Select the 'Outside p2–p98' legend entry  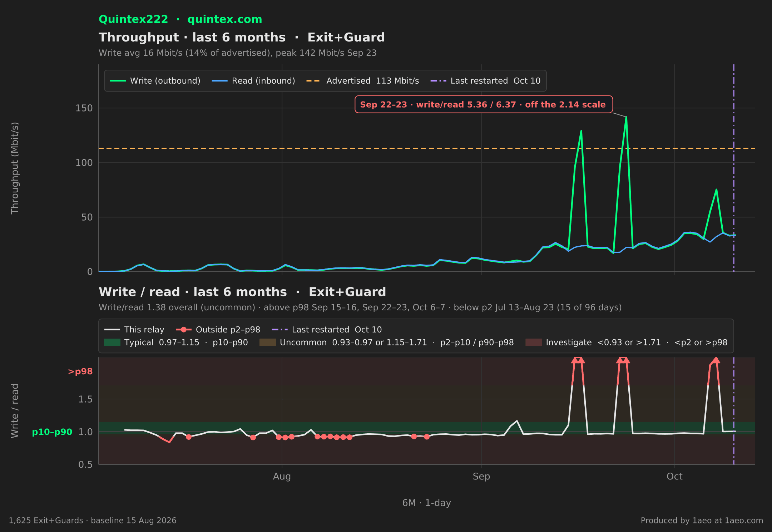click(x=218, y=330)
